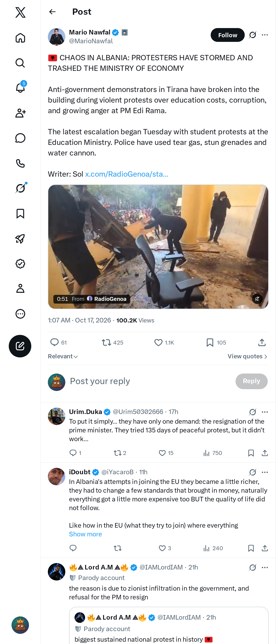276x644 pixels.
Task: Play the RadioGenoa protest video
Action: (x=158, y=247)
